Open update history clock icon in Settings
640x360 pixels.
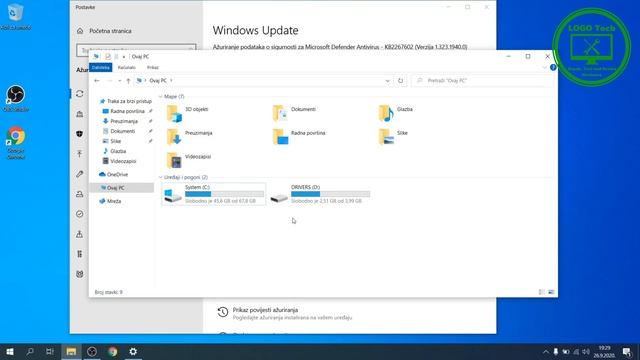[222, 312]
